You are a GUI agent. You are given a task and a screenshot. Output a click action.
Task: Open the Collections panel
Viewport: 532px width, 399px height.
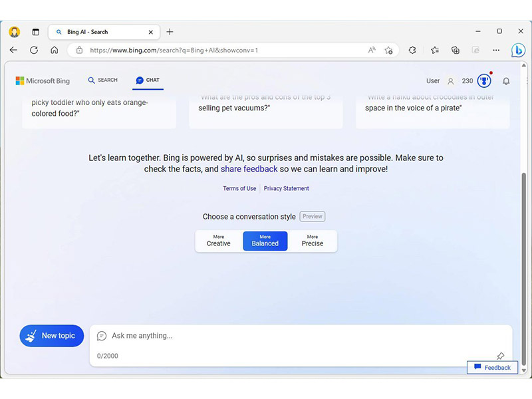point(456,51)
